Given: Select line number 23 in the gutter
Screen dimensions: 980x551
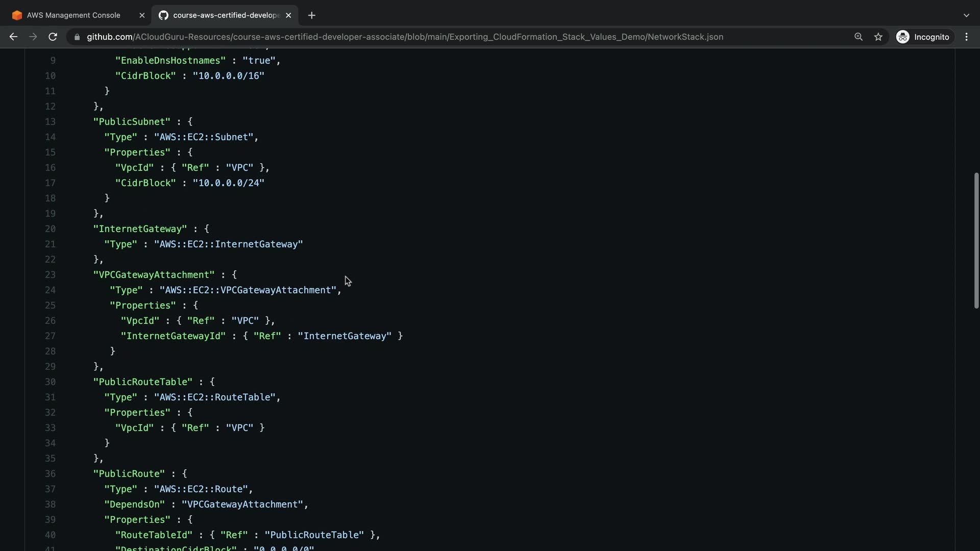Looking at the screenshot, I should [50, 275].
